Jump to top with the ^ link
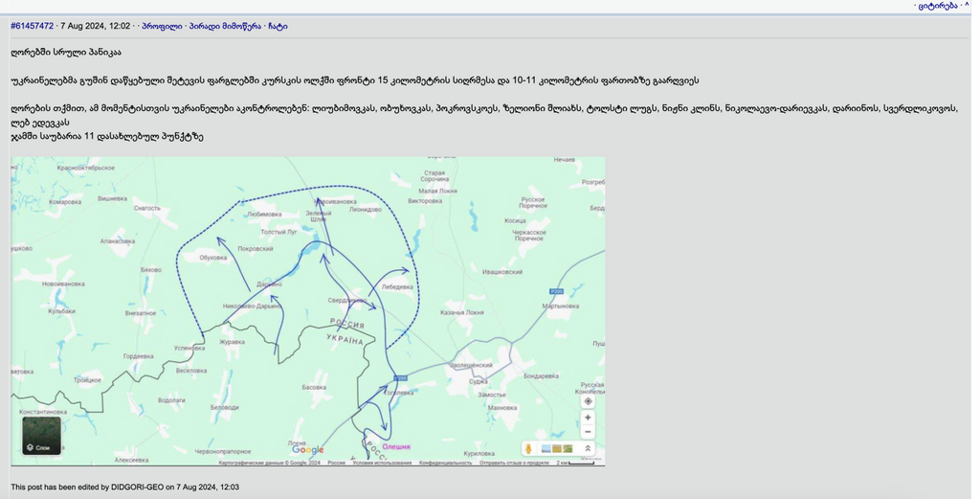The height and width of the screenshot is (499, 980). tap(967, 5)
